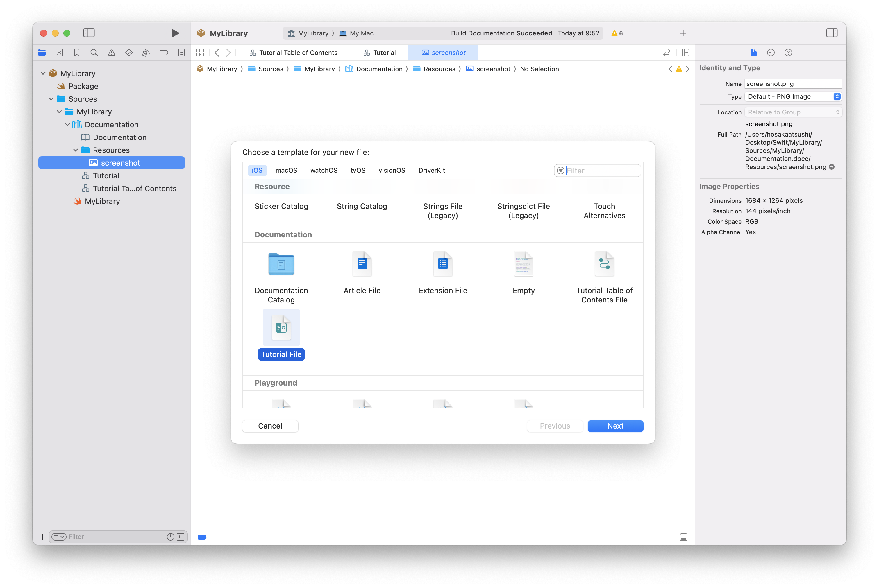
Task: Show the History inspector clock icon
Action: 771,53
